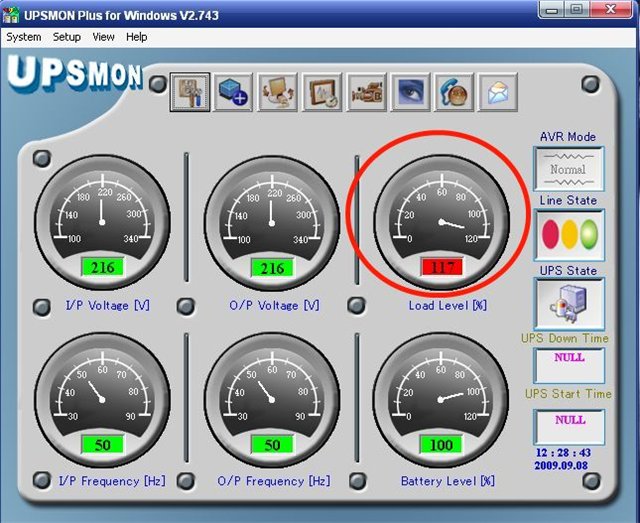Click the O/P Voltage gauge dial
640x523 pixels.
click(x=272, y=223)
